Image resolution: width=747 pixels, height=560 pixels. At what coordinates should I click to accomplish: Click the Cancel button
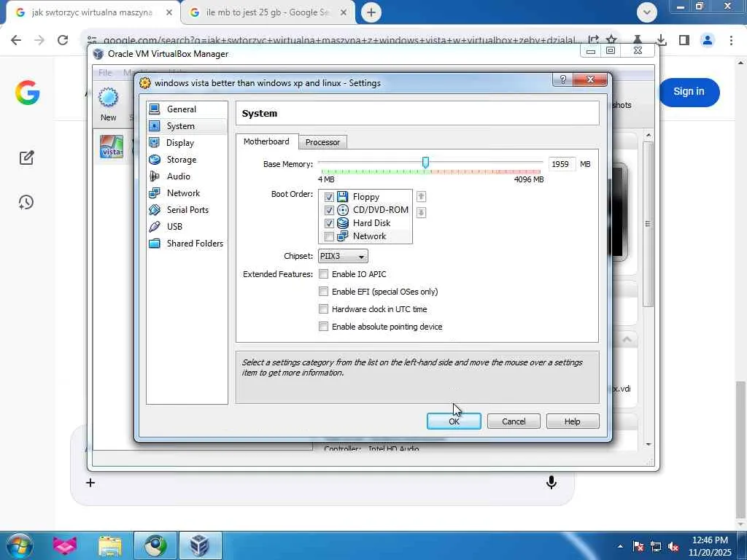click(x=514, y=421)
